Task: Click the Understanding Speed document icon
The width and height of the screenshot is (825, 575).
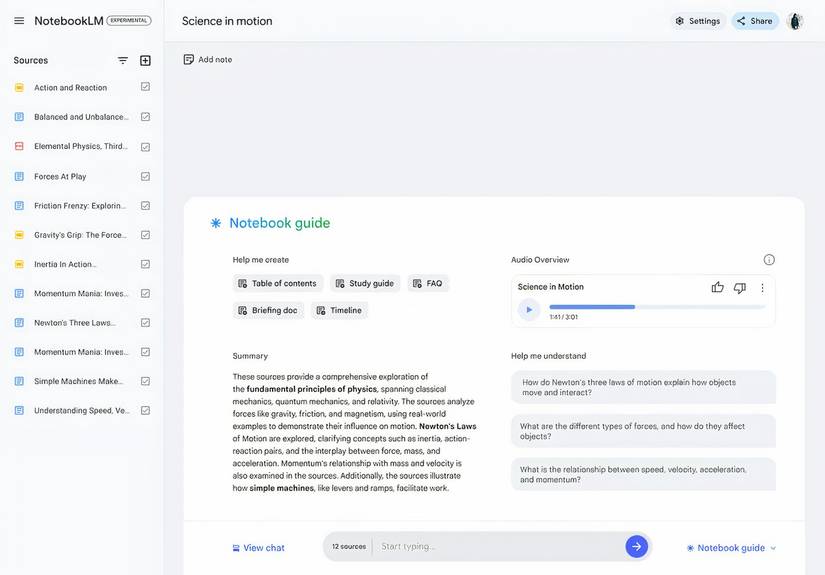Action: pyautogui.click(x=19, y=410)
